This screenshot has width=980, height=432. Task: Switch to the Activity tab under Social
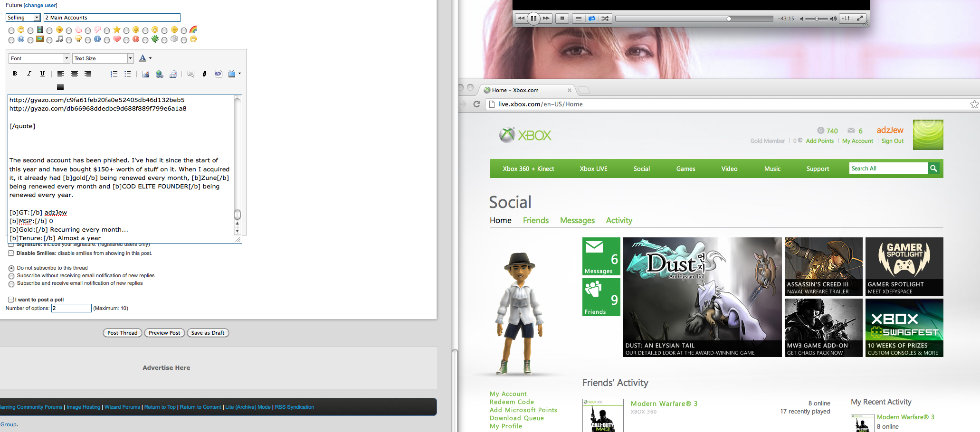tap(619, 220)
